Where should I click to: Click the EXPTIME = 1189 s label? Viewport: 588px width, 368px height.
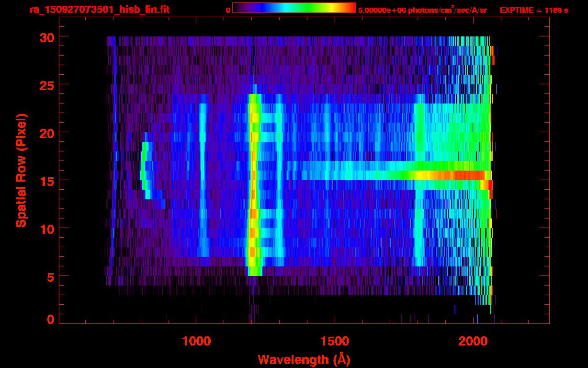tap(534, 10)
